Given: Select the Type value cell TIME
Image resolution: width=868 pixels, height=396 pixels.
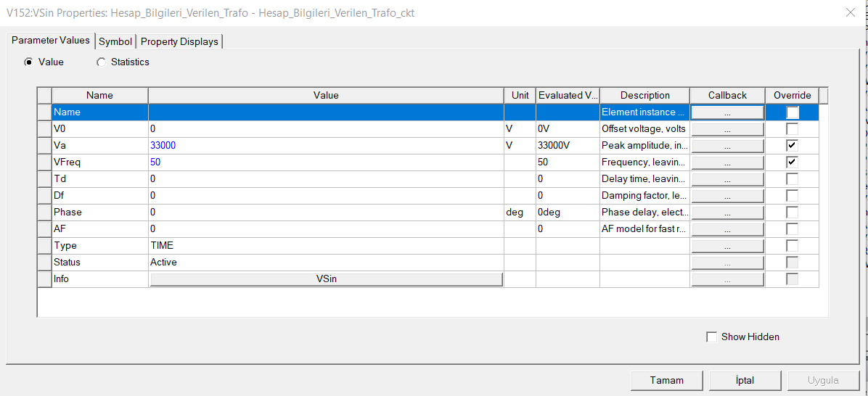Looking at the screenshot, I should point(326,246).
